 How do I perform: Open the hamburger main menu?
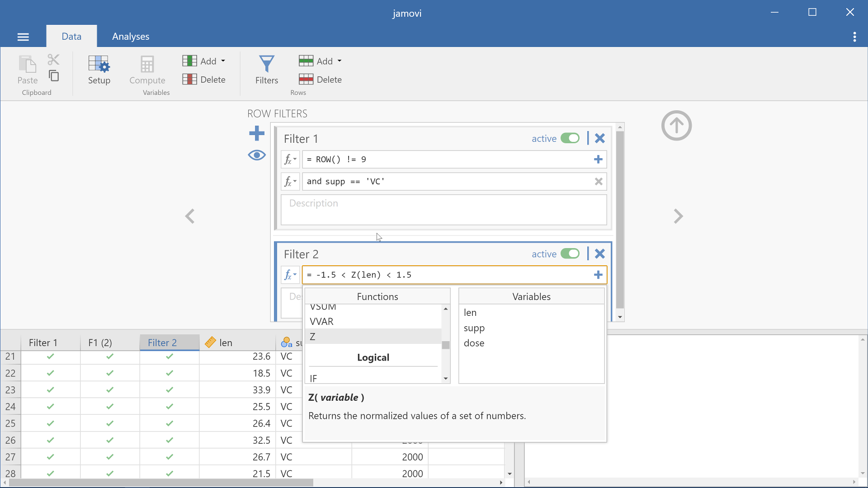pyautogui.click(x=23, y=37)
